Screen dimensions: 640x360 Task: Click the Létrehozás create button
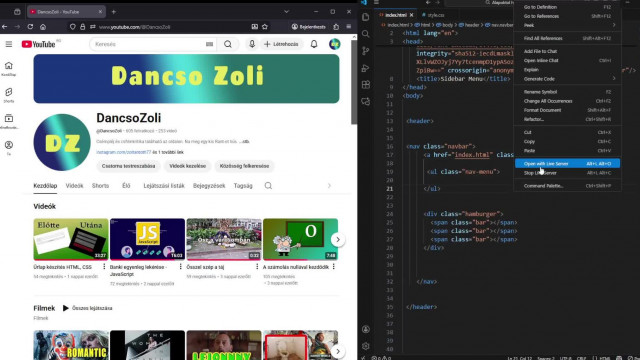coord(281,44)
